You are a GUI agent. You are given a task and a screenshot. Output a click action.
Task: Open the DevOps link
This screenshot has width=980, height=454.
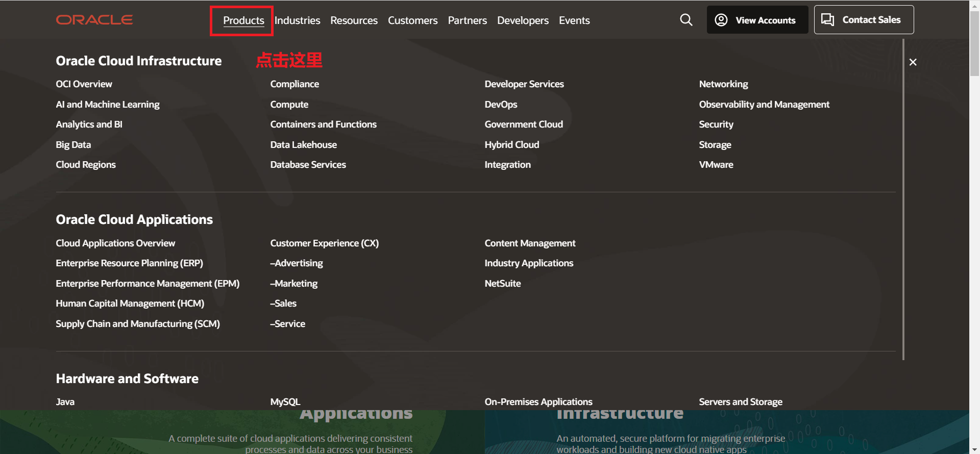[x=501, y=105]
